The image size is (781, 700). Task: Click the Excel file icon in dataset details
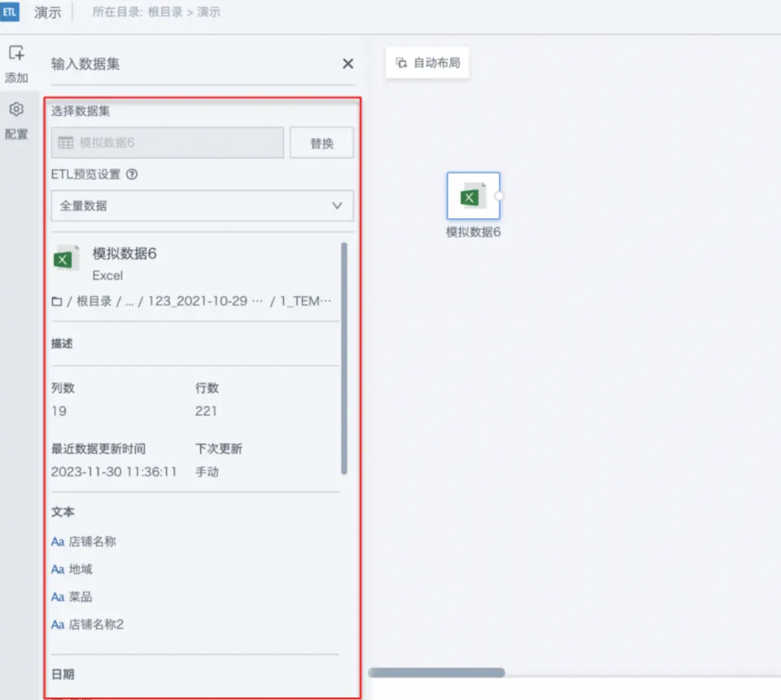66,259
